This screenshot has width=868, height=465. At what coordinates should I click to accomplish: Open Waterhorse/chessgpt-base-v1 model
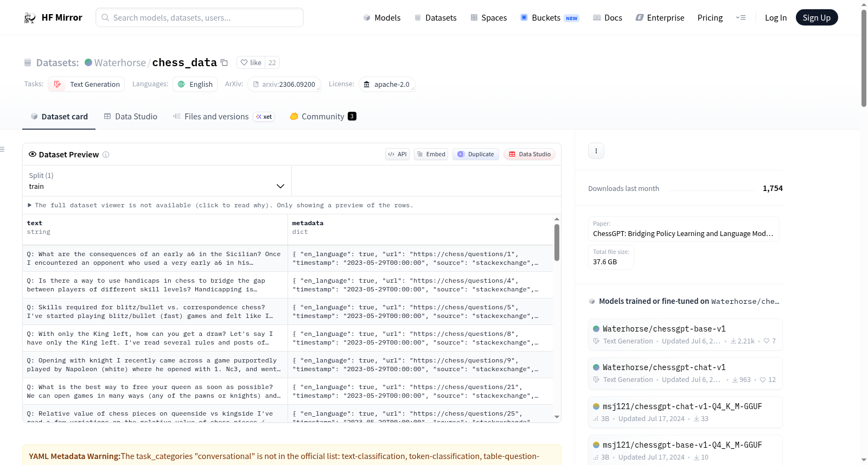[x=685, y=334]
